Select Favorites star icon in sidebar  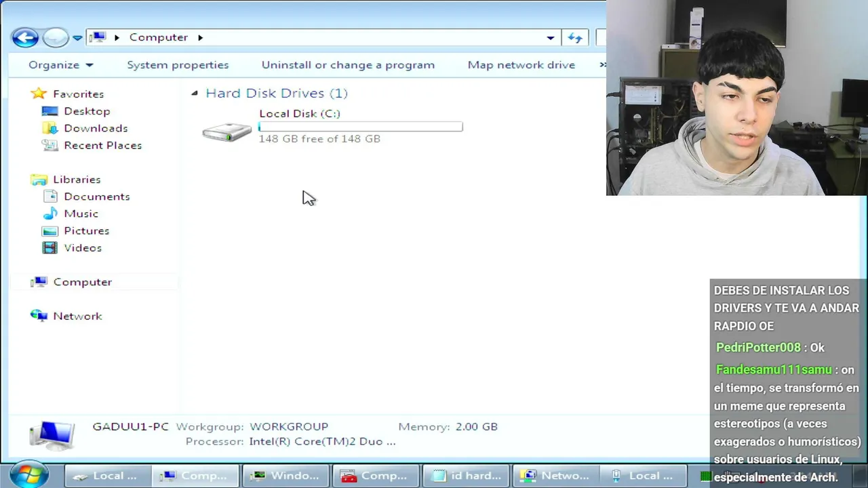(x=39, y=94)
